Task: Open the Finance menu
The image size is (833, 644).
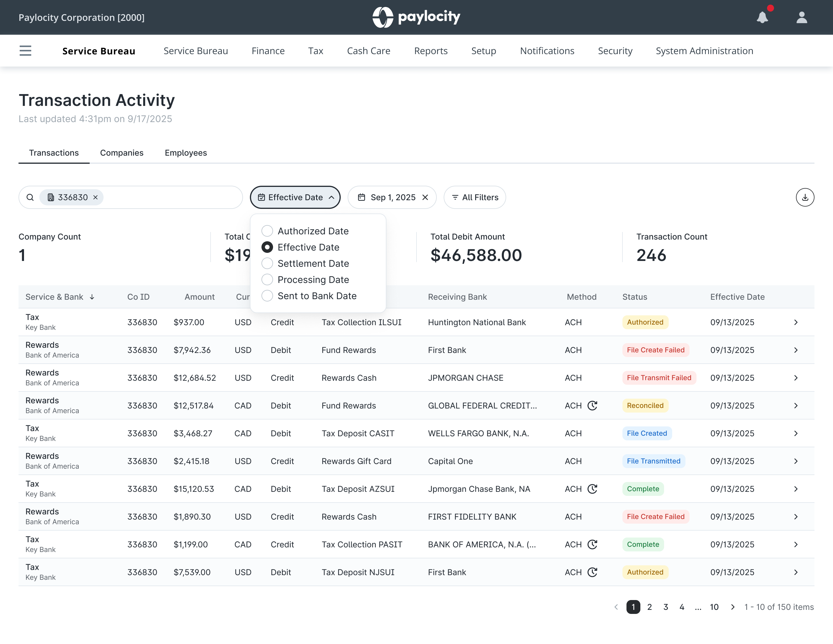Action: (268, 51)
